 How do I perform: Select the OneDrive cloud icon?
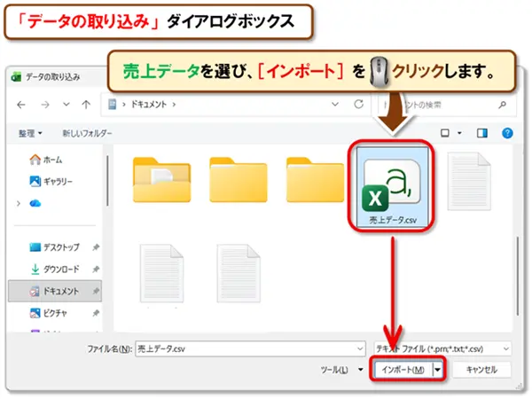tap(35, 203)
